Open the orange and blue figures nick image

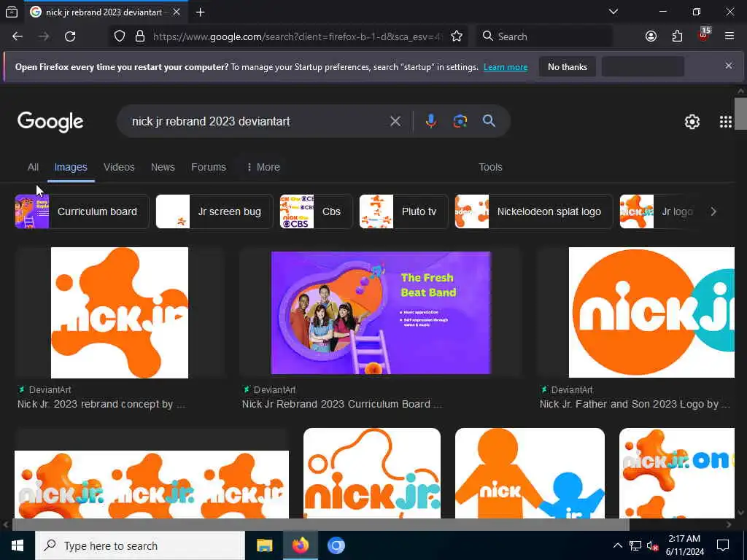pyautogui.click(x=530, y=472)
